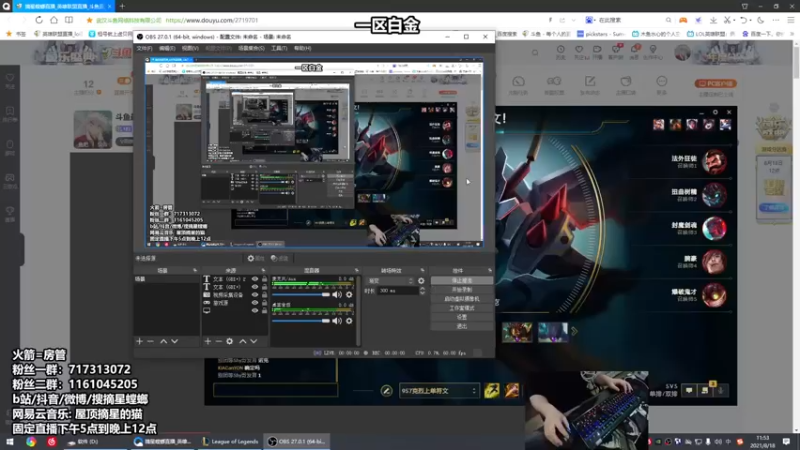The image size is (800, 450).
Task: Open the Windows Start menu
Action: pos(9,441)
